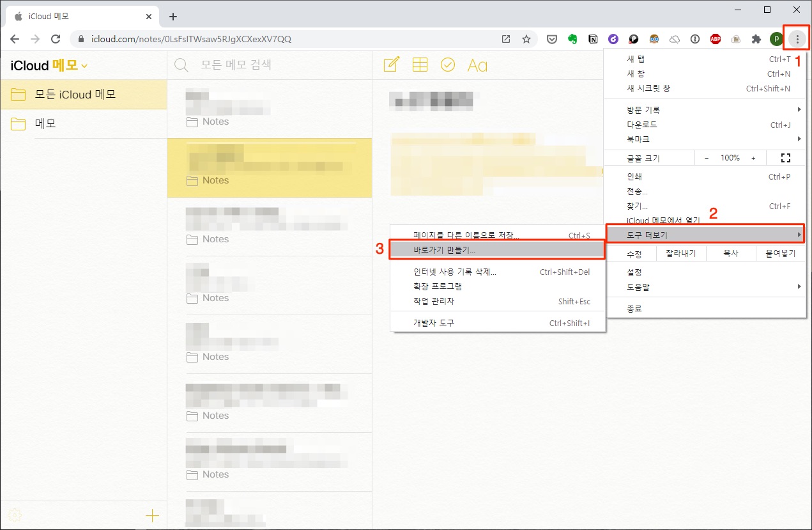Close the iCloud 메모 tab
The height and width of the screenshot is (530, 812).
(148, 17)
